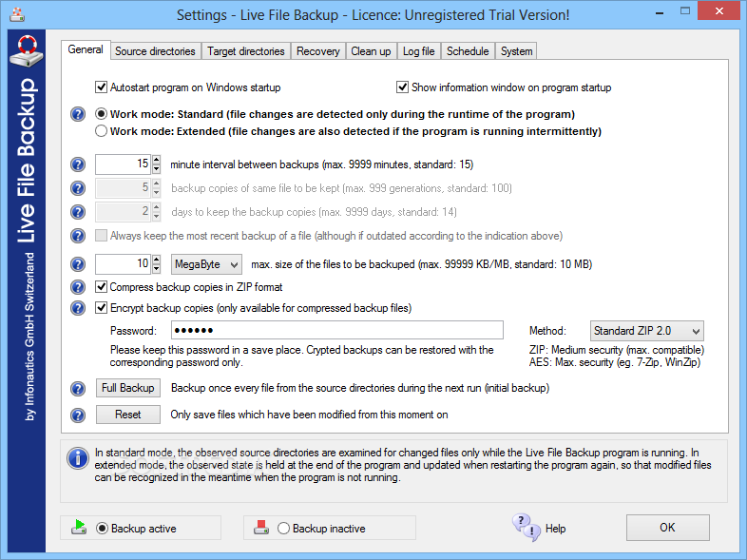Select the Backup inactive radio button
Viewport: 747px width, 560px height.
point(283,528)
